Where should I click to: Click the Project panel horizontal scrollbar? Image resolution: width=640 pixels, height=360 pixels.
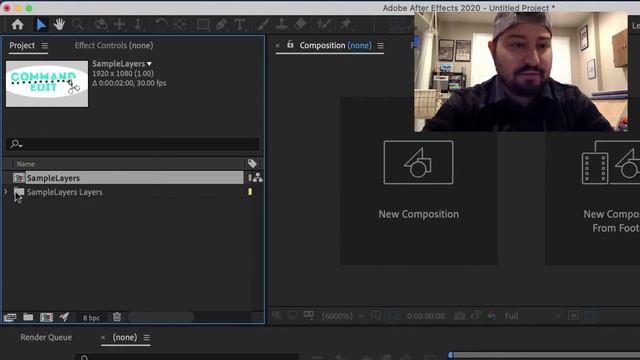tap(161, 317)
